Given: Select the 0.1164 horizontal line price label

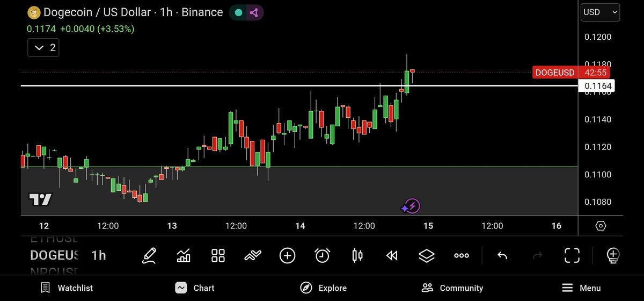Looking at the screenshot, I should coord(596,86).
